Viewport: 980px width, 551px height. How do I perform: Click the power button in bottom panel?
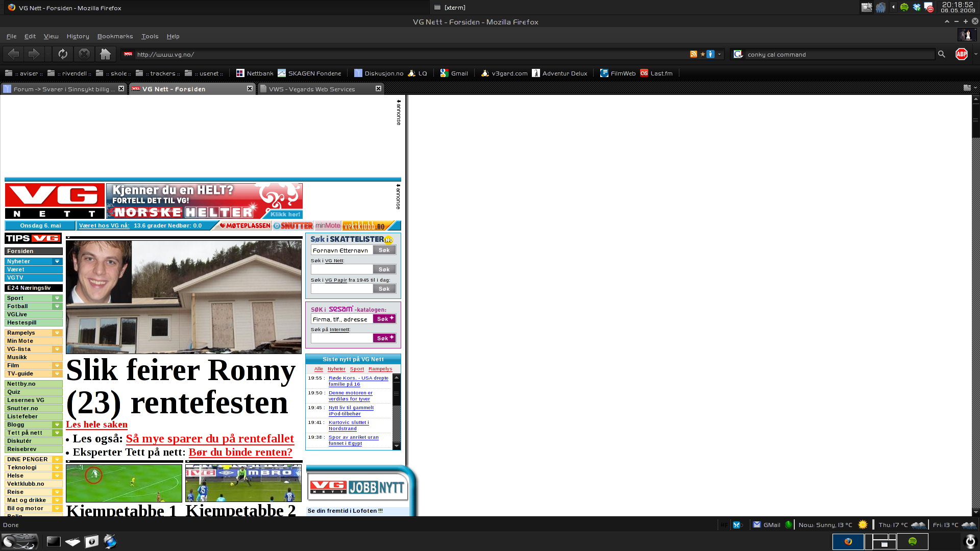click(970, 541)
